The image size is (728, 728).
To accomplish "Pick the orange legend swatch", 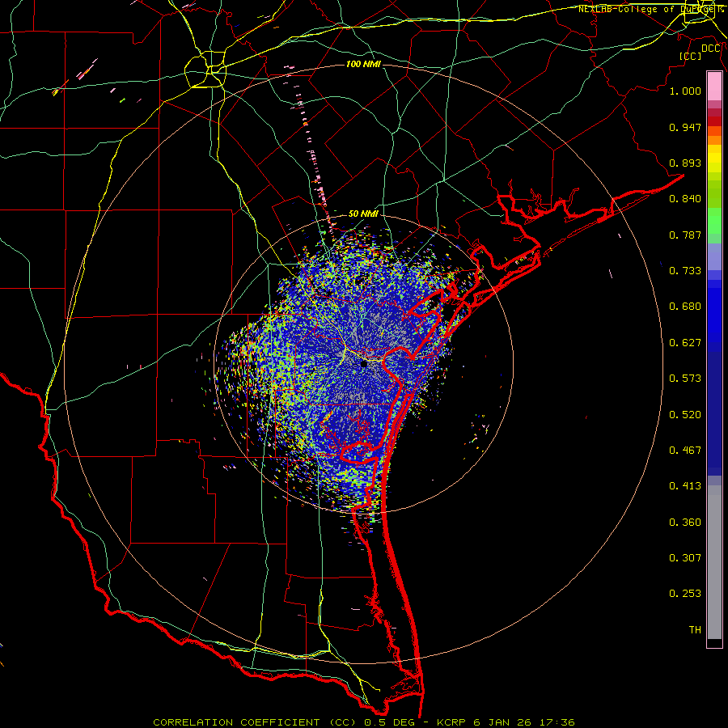I will [714, 140].
